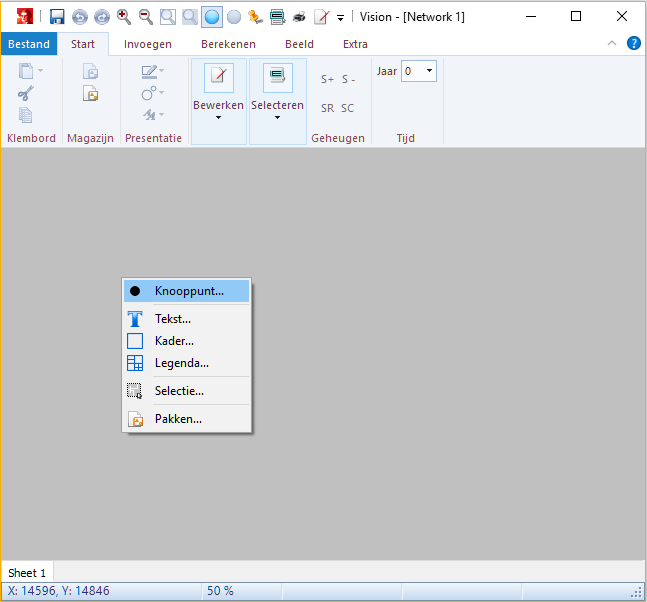Click the Pakken magazine icon in ribbon
Viewport: 647px width, 602px height.
pyautogui.click(x=91, y=94)
